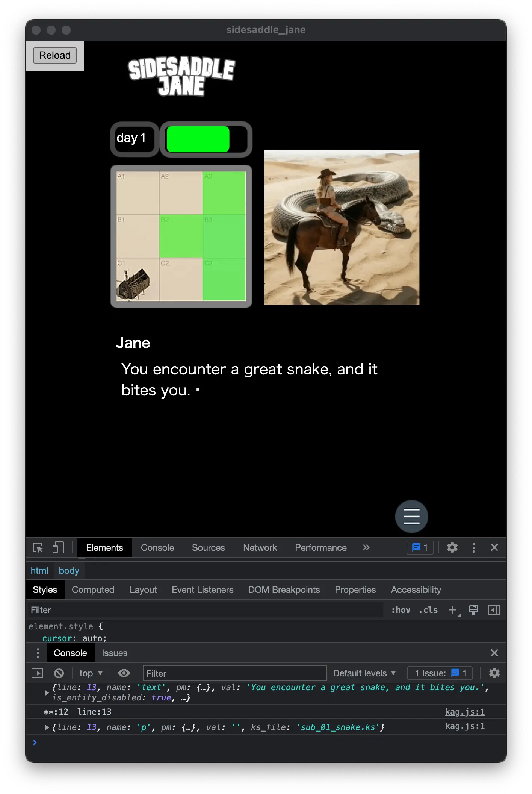Select map tile A1
This screenshot has width=532, height=794.
tap(138, 193)
